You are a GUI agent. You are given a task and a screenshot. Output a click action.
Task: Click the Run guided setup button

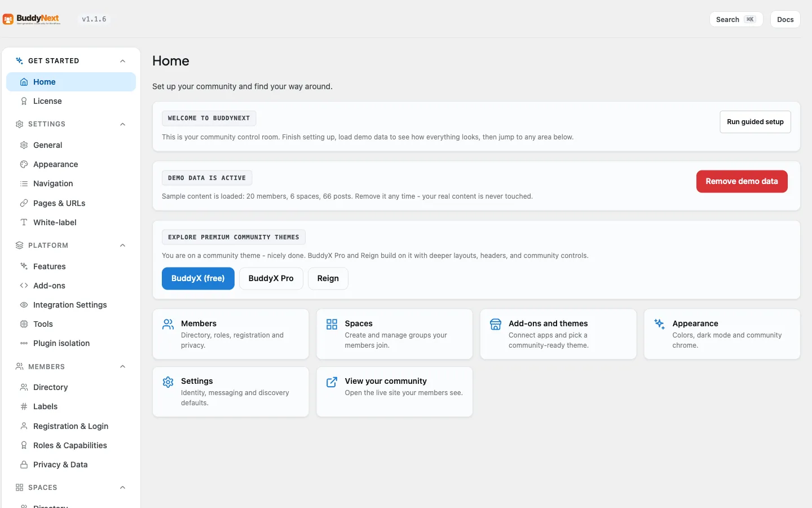click(755, 122)
